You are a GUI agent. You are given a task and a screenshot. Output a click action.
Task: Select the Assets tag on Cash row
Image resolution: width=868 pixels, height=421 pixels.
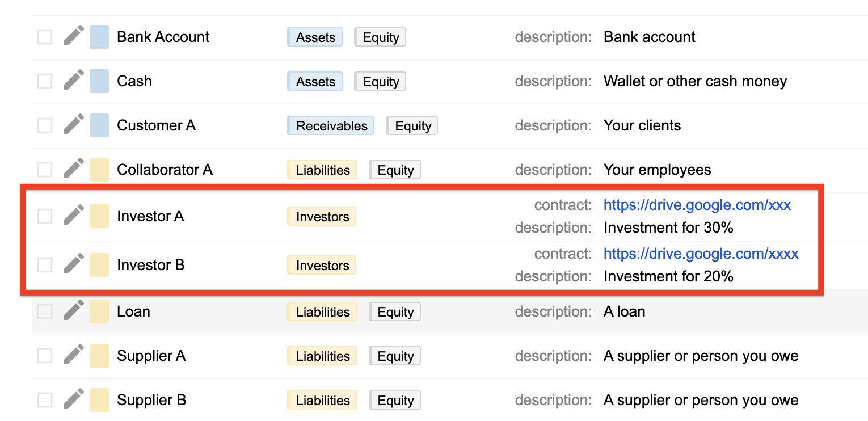click(x=314, y=81)
